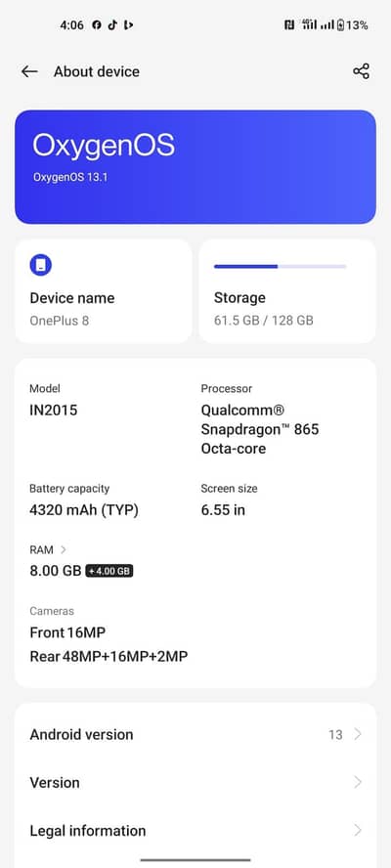Open Android version chevron arrow

pos(358,734)
